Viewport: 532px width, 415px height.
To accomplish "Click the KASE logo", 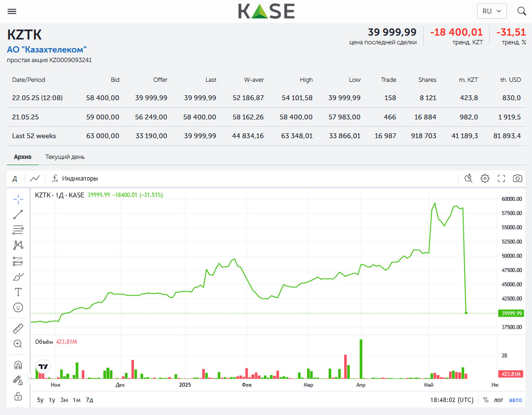I will click(x=266, y=11).
